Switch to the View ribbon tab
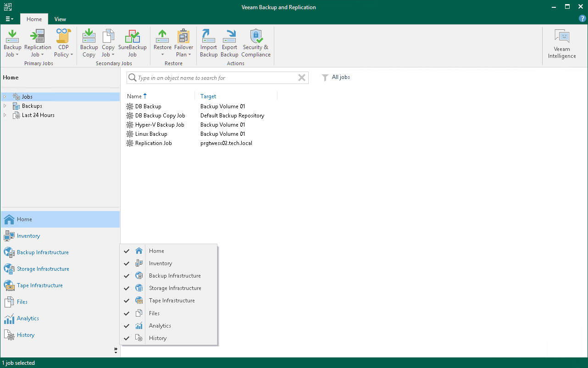This screenshot has width=588, height=368. coord(60,19)
